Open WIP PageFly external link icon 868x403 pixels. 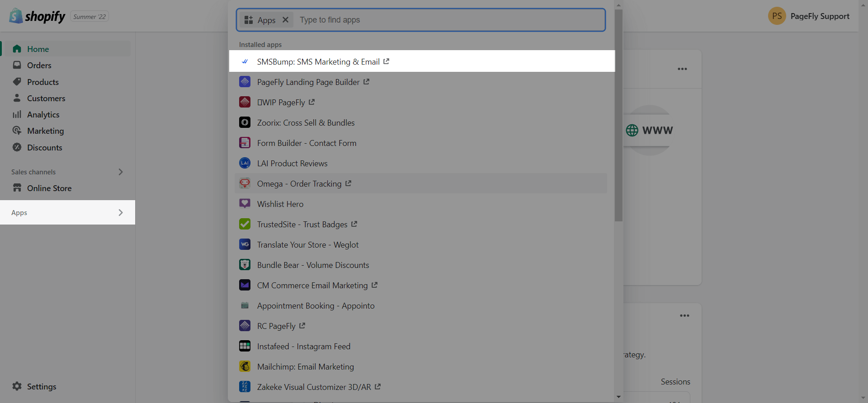(x=311, y=102)
